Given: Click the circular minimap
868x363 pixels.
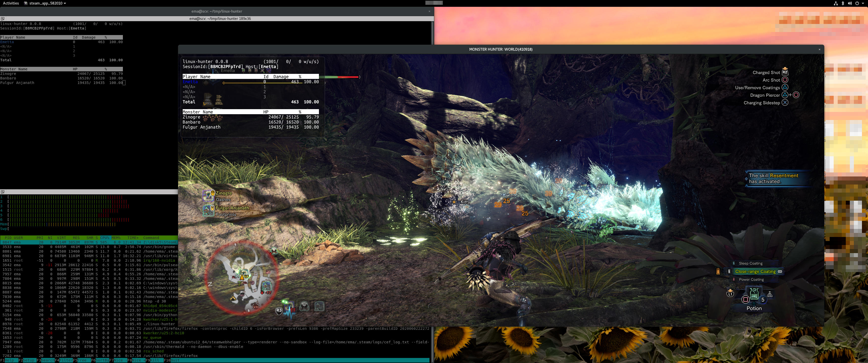Looking at the screenshot, I should (242, 278).
